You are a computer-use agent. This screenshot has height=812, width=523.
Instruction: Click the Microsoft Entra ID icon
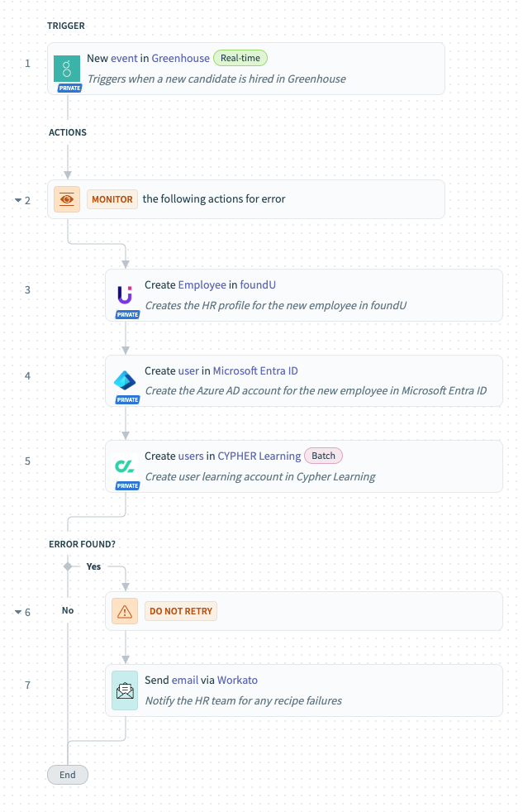(x=125, y=380)
